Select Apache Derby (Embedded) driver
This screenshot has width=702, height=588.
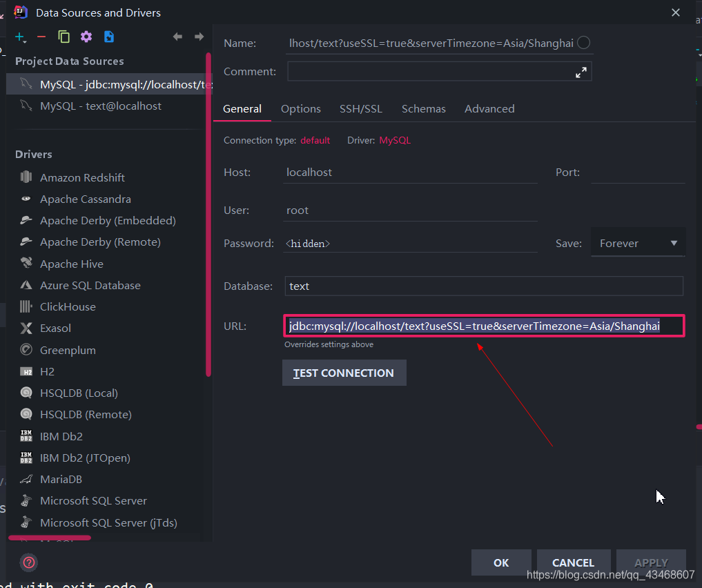(106, 221)
